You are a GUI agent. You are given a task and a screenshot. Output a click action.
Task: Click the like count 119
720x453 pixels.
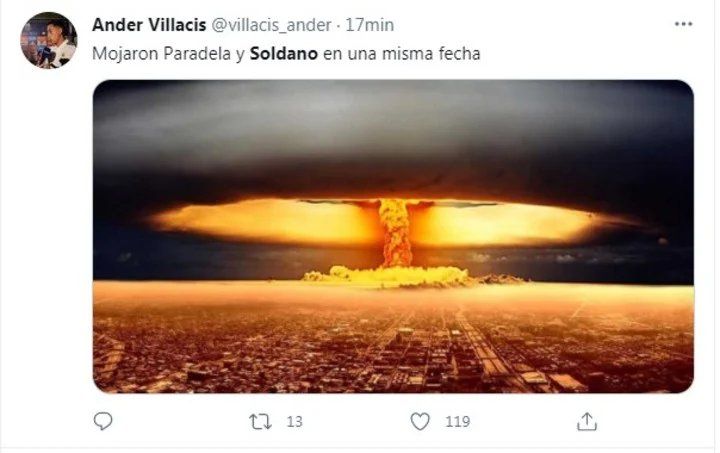click(x=457, y=421)
